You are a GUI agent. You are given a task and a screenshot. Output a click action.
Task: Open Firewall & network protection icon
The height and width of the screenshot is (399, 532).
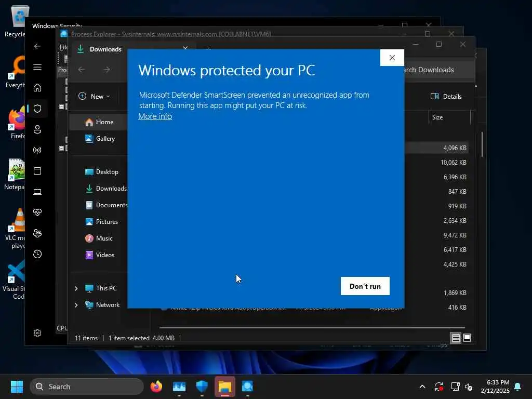(37, 150)
